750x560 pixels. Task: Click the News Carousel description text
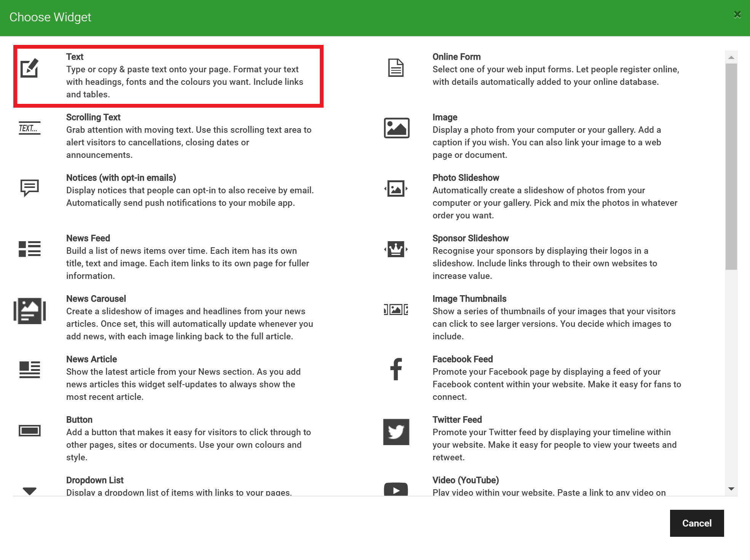(190, 324)
